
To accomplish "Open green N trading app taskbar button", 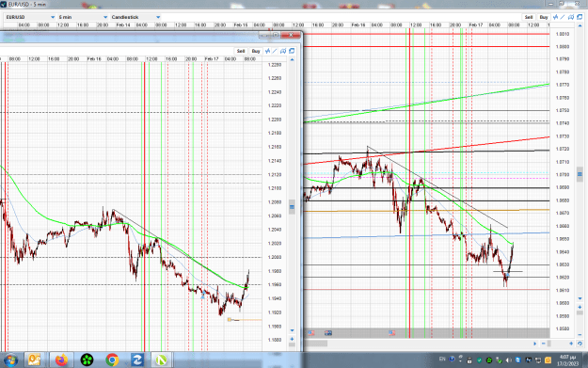I will [x=161, y=360].
